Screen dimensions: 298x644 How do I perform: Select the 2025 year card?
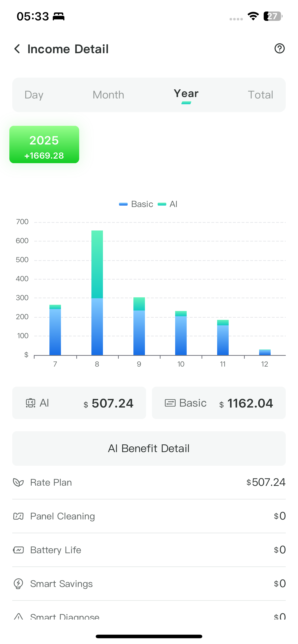point(44,144)
